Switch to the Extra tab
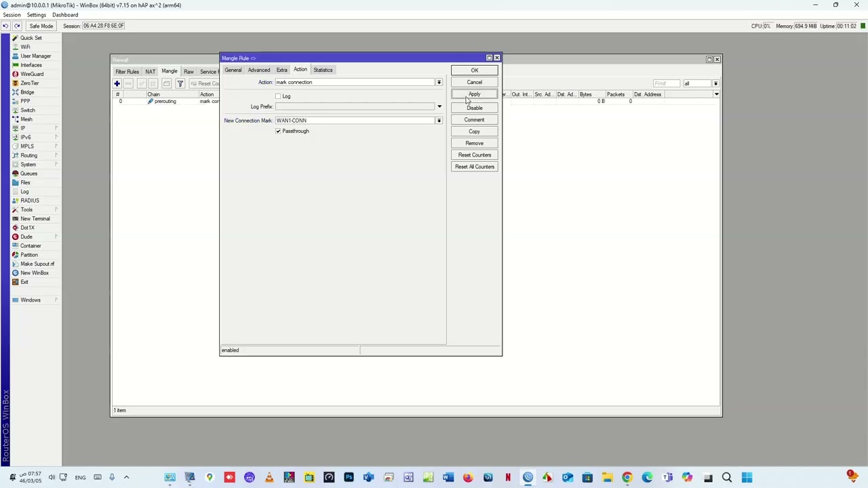Viewport: 868px width, 488px height. coord(281,70)
